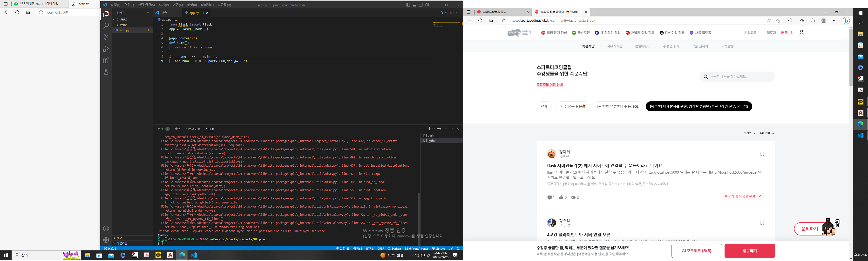Open the run options dropdown beside the play button

click(x=446, y=13)
